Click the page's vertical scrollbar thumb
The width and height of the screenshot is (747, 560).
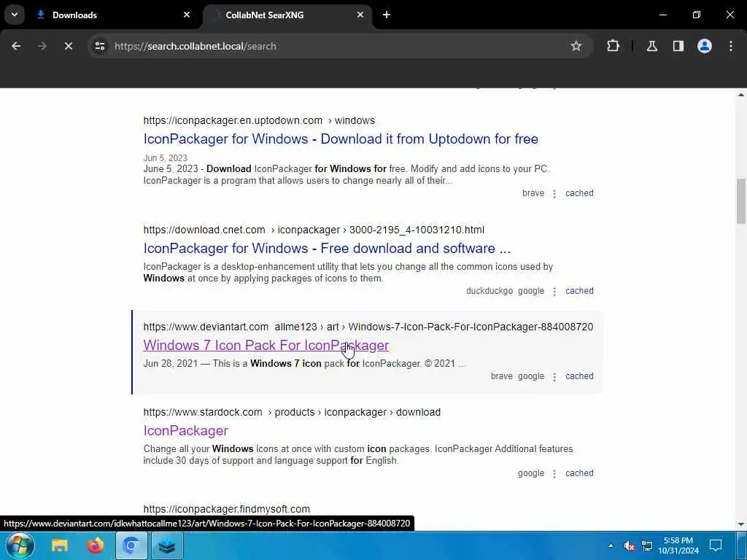(741, 201)
